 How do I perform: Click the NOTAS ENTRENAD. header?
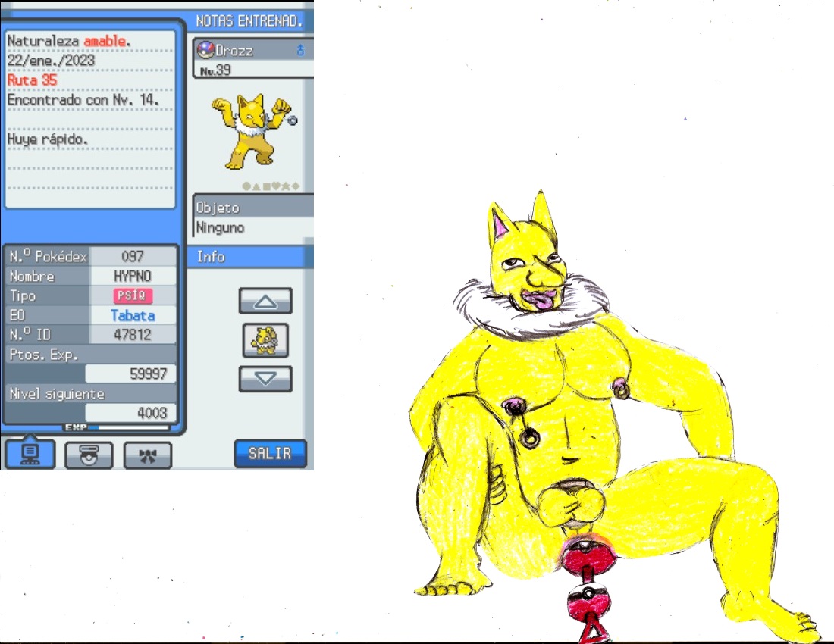[x=249, y=20]
